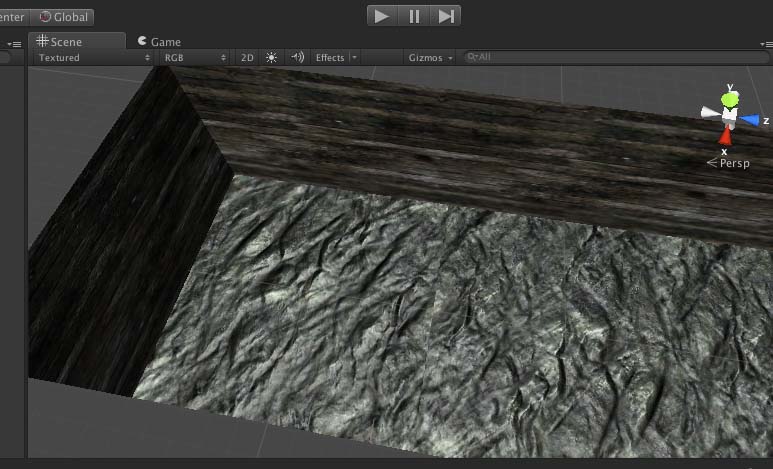773x469 pixels.
Task: Focus the scene search field
Action: tap(616, 57)
